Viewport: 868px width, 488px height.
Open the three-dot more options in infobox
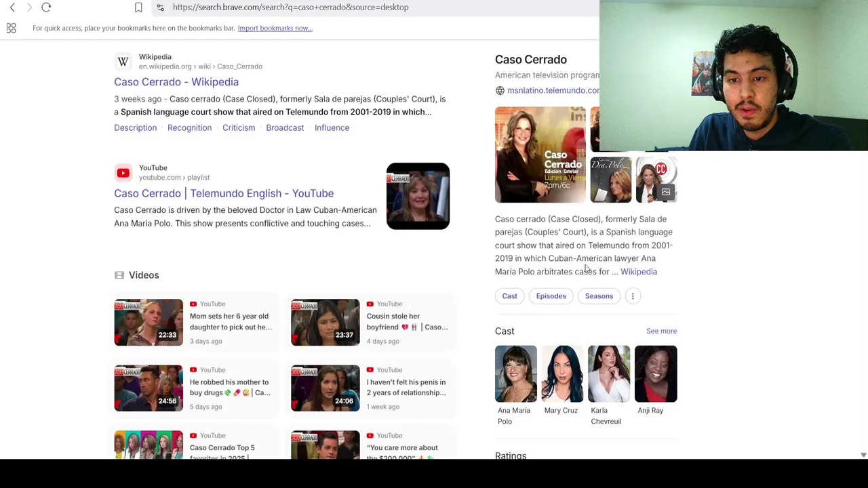(x=633, y=296)
